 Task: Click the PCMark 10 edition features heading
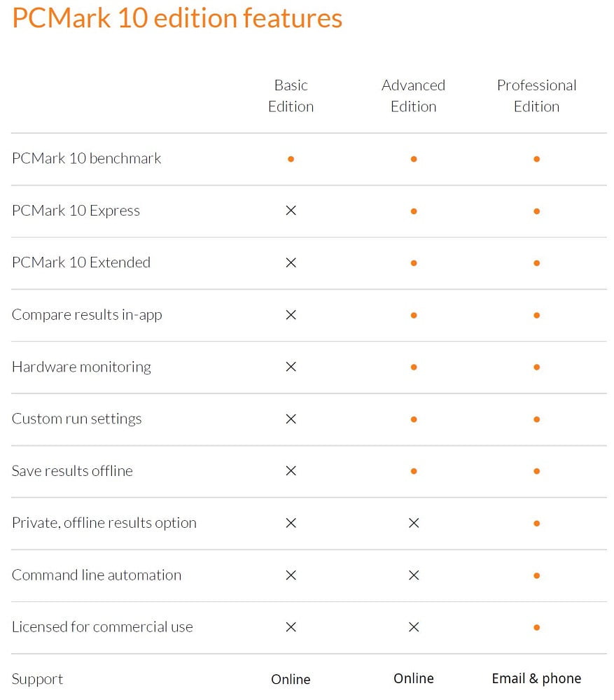click(x=177, y=18)
